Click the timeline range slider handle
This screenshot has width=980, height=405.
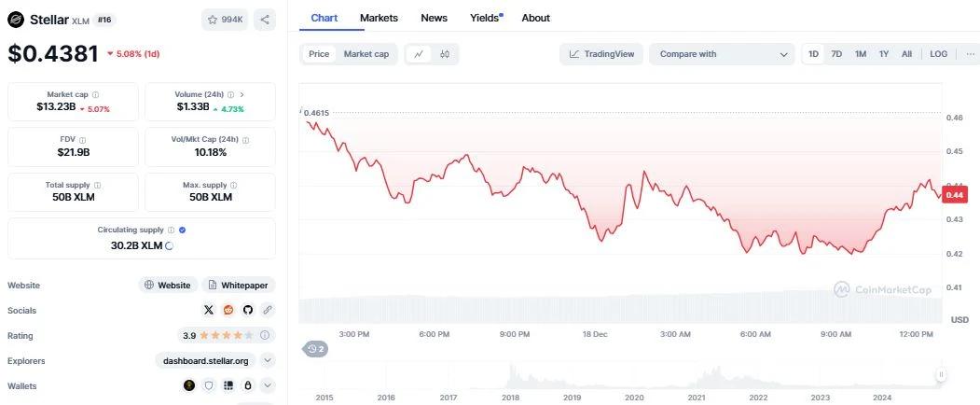coord(941,375)
